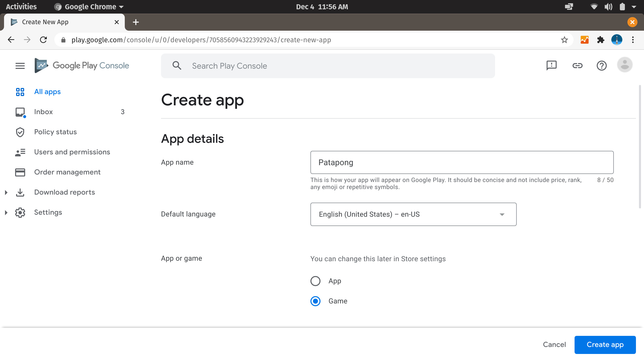Click the orange analytics extension icon
This screenshot has width=644, height=362.
584,40
